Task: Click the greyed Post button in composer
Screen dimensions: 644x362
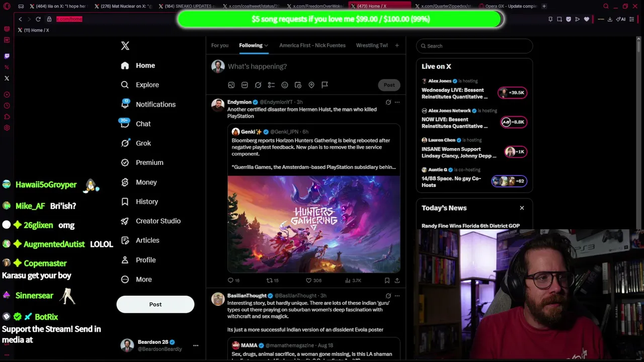Action: tap(389, 85)
